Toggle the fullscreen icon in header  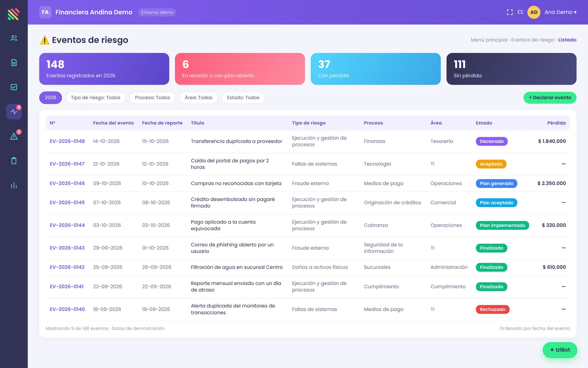pyautogui.click(x=510, y=12)
